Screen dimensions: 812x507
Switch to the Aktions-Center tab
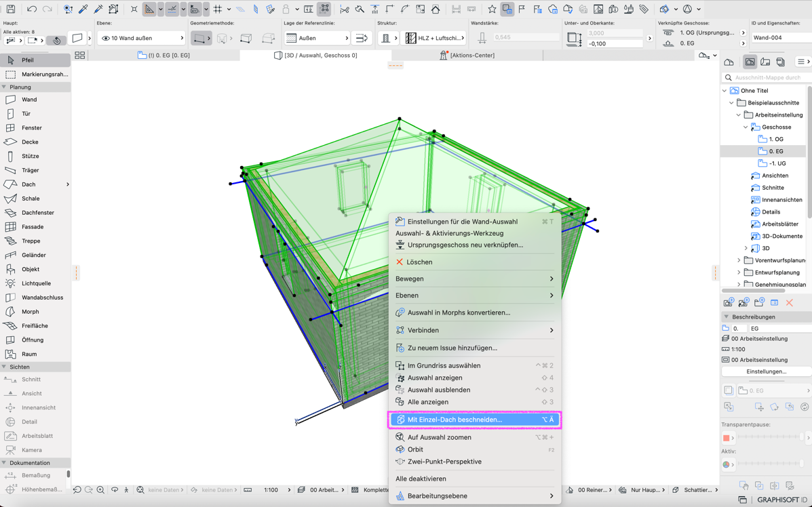[467, 55]
